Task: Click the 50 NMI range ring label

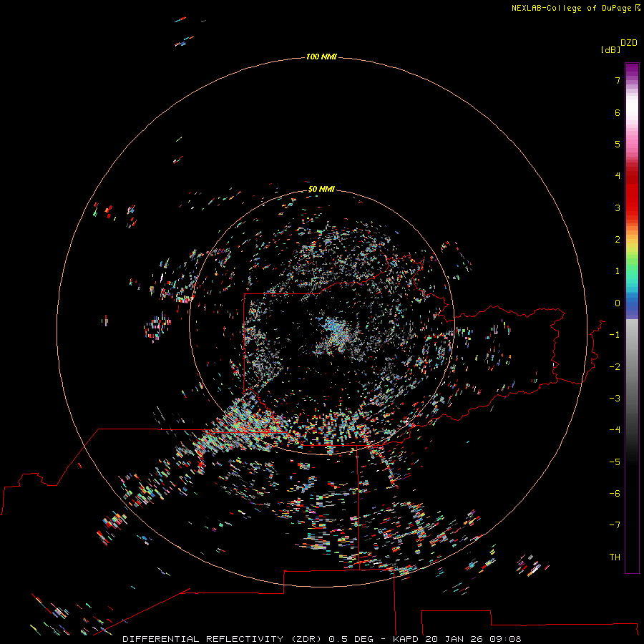Action: point(321,189)
